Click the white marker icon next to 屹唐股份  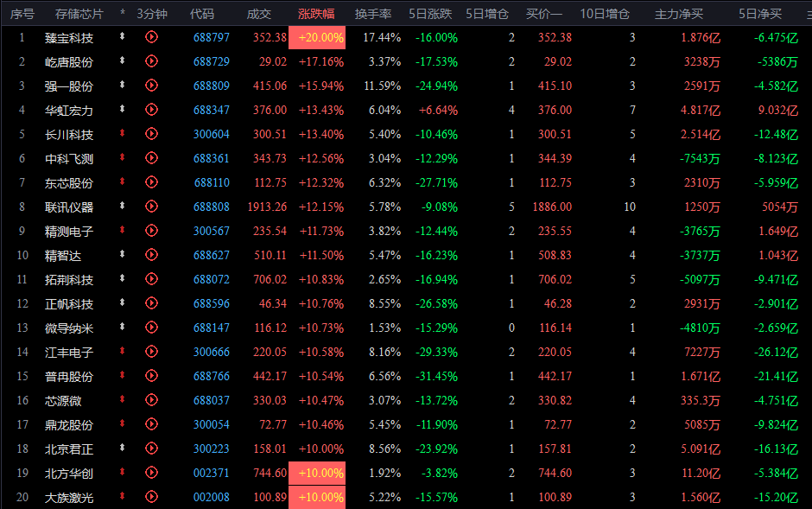click(122, 60)
